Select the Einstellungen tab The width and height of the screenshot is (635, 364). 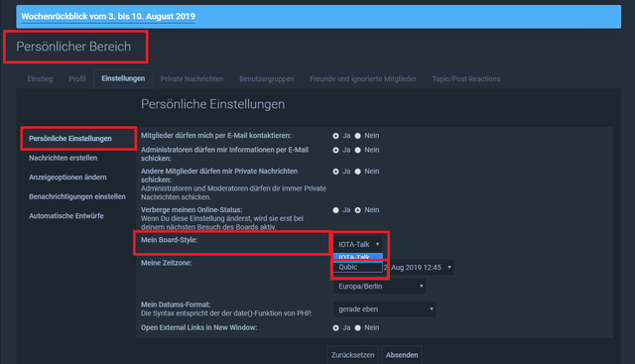[123, 78]
